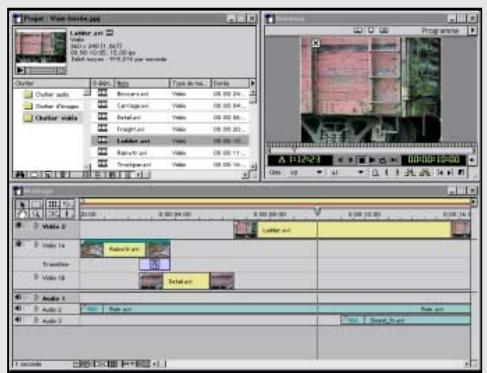Viewport: 487px width, 373px height.
Task: Click the Durée column header
Action: coord(230,83)
